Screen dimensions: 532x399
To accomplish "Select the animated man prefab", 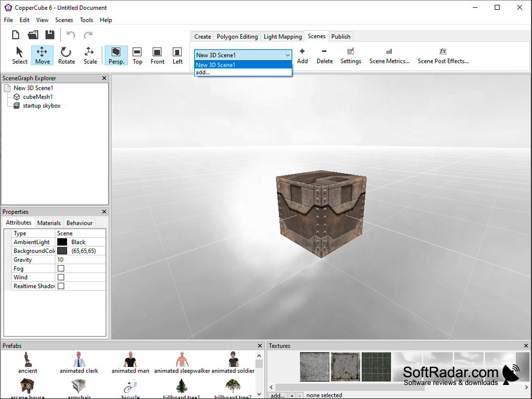I will [130, 363].
